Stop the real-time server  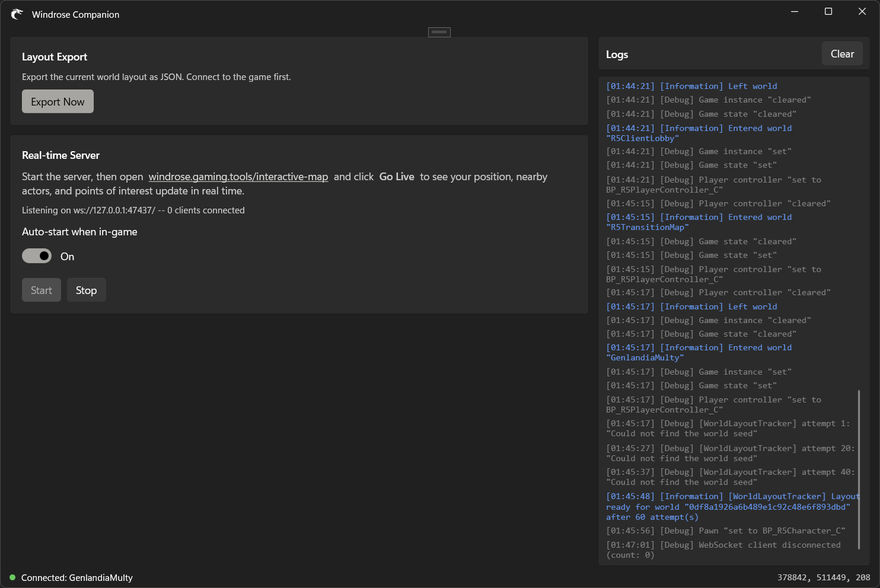pos(86,290)
